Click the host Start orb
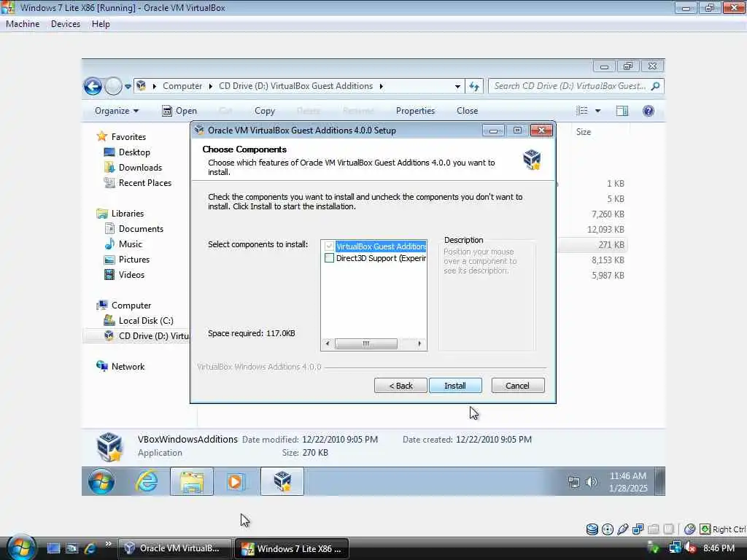 [20, 548]
